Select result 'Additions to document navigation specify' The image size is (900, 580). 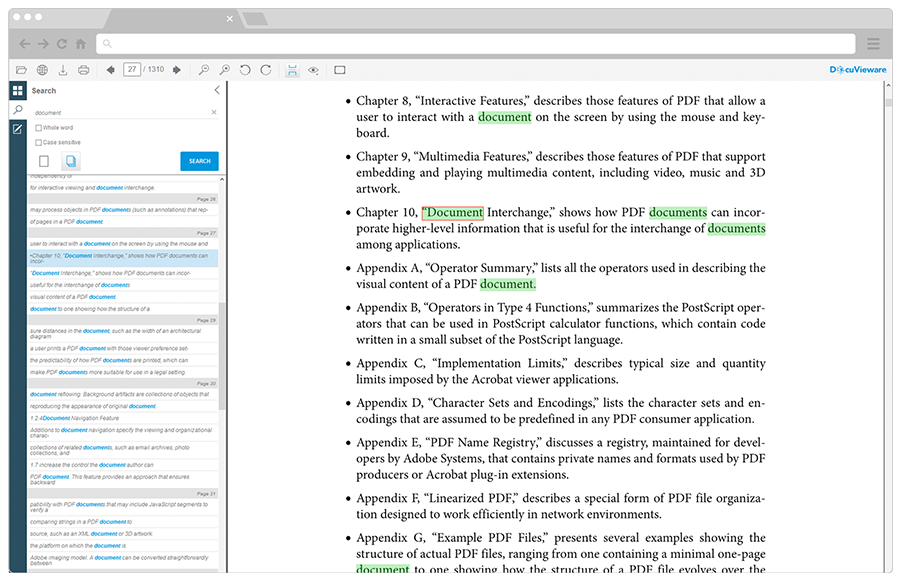123,432
